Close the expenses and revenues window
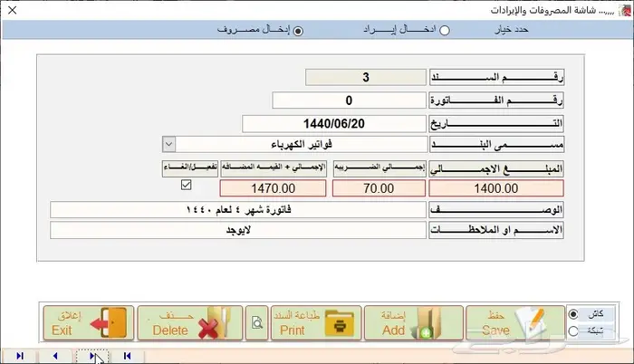 tap(13, 10)
